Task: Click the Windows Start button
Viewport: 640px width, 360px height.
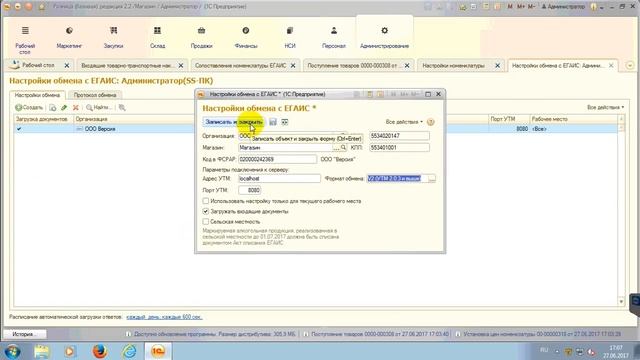Action: 13,351
